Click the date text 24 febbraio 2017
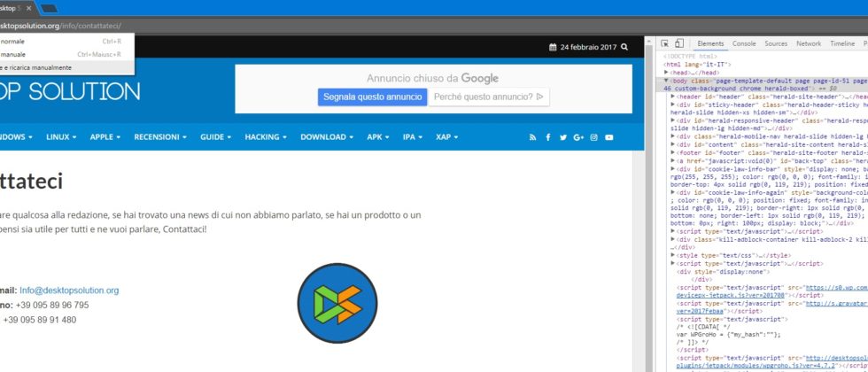 pos(588,47)
